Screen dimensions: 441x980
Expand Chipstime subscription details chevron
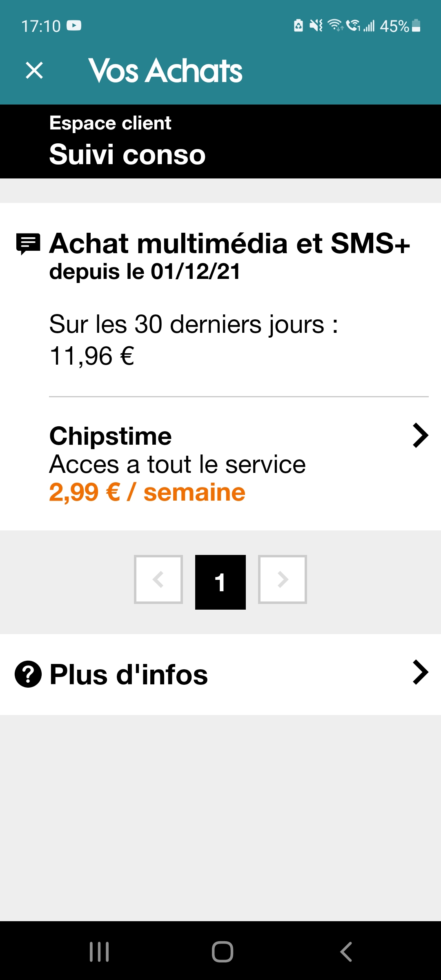point(420,436)
